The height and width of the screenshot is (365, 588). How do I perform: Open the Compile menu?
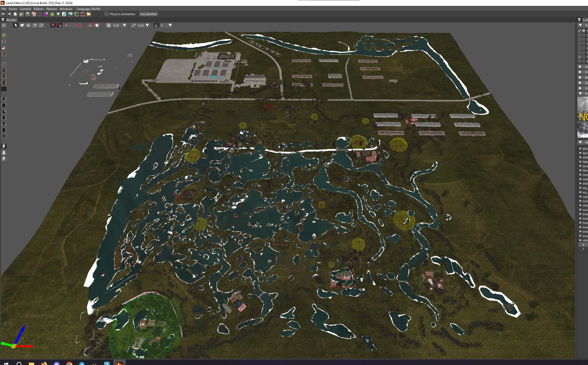(25, 9)
